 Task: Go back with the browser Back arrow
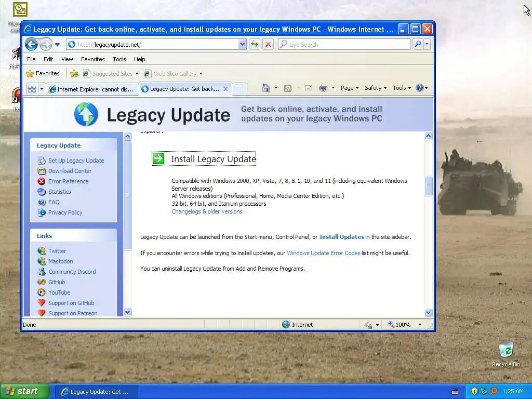click(31, 45)
